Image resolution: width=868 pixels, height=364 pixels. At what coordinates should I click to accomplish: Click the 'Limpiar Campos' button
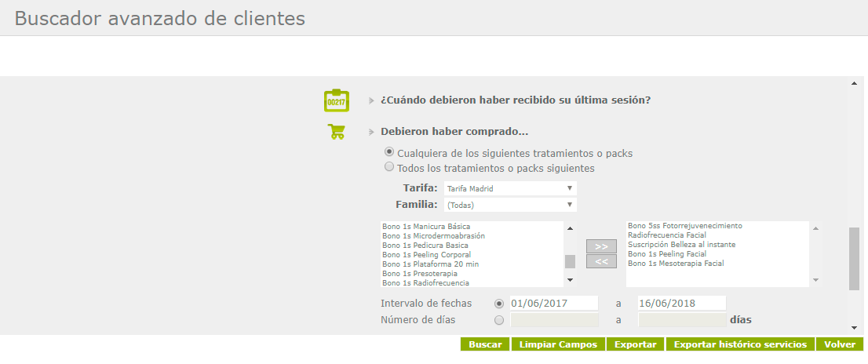[558, 344]
